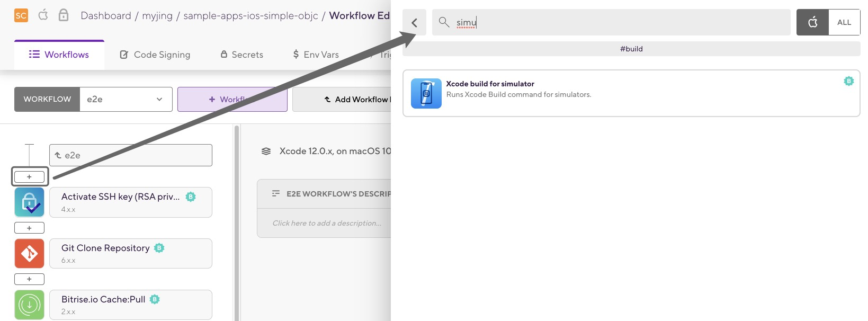Select the Activate SSH key step card
The width and height of the screenshot is (868, 321).
pyautogui.click(x=131, y=202)
